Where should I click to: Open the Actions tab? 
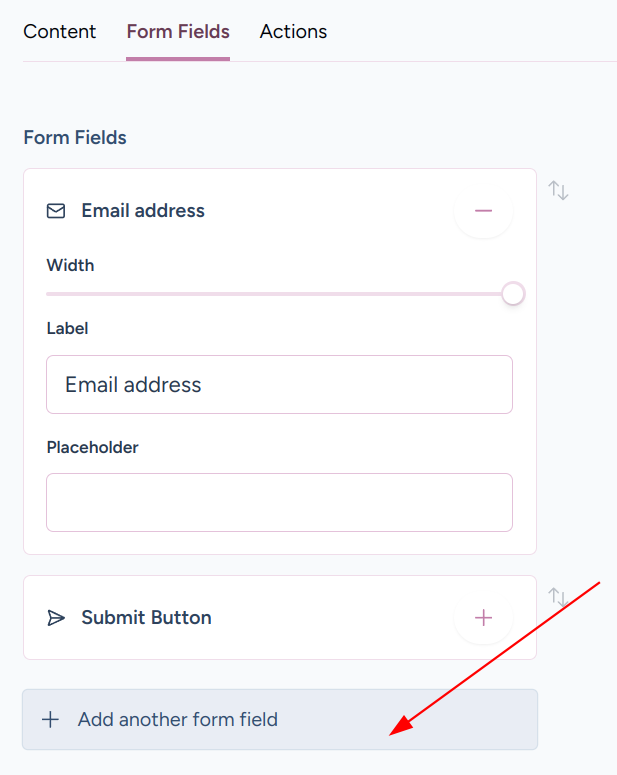tap(293, 32)
